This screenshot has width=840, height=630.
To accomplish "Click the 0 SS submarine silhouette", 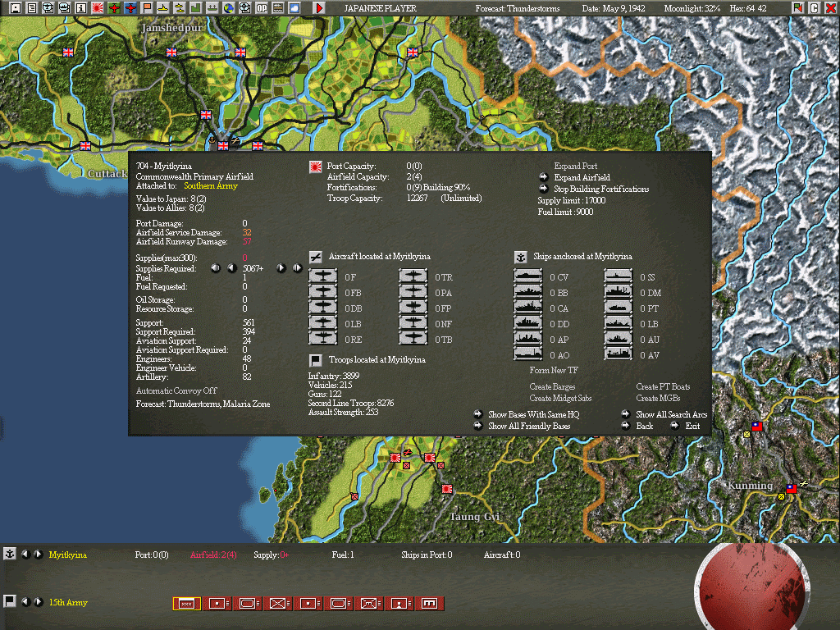I will click(619, 276).
